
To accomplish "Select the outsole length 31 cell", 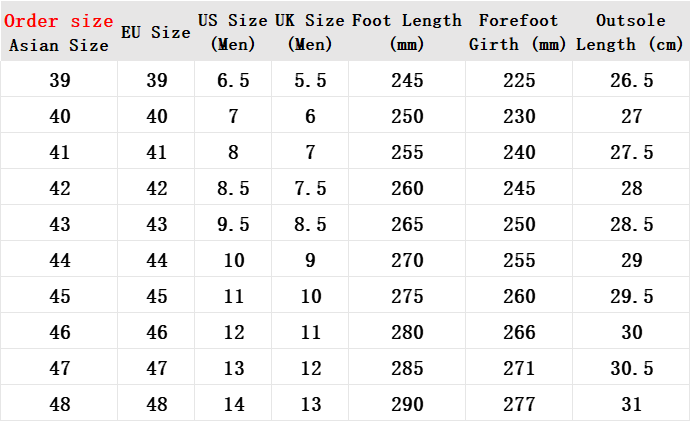I will pyautogui.click(x=631, y=405).
